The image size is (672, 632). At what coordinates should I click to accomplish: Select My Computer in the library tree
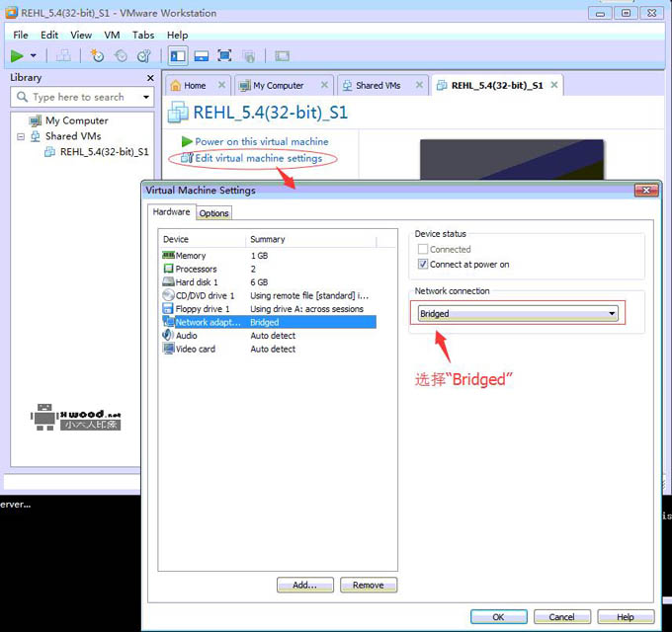point(77,120)
